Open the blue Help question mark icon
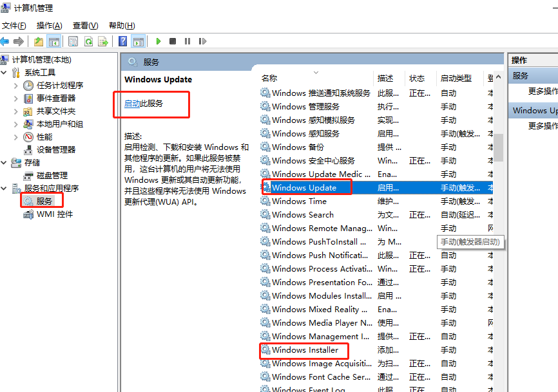558x392 pixels. tap(123, 41)
